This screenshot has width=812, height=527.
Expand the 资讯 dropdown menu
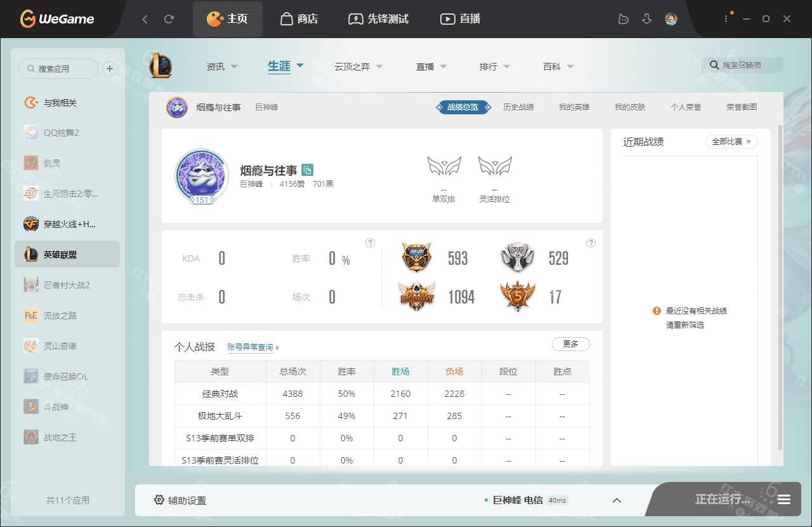click(x=222, y=67)
